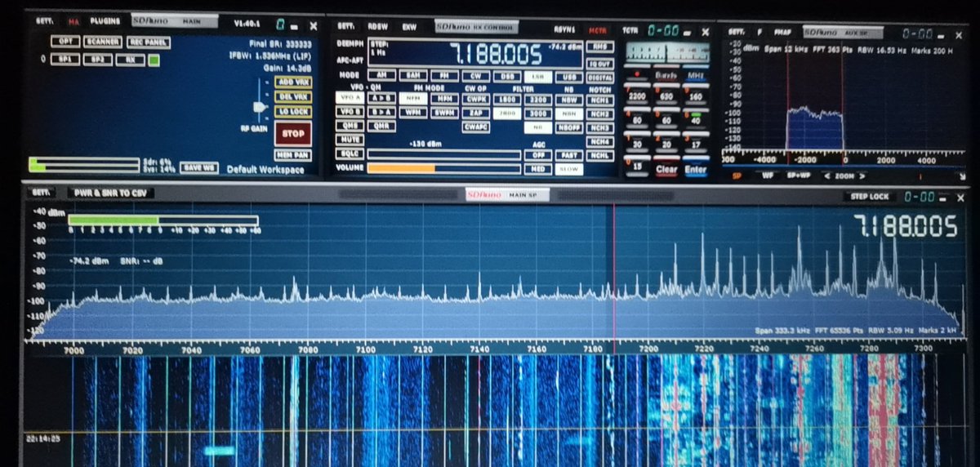This screenshot has width=980, height=467.
Task: Toggle the NCH1 notch filter
Action: point(600,100)
